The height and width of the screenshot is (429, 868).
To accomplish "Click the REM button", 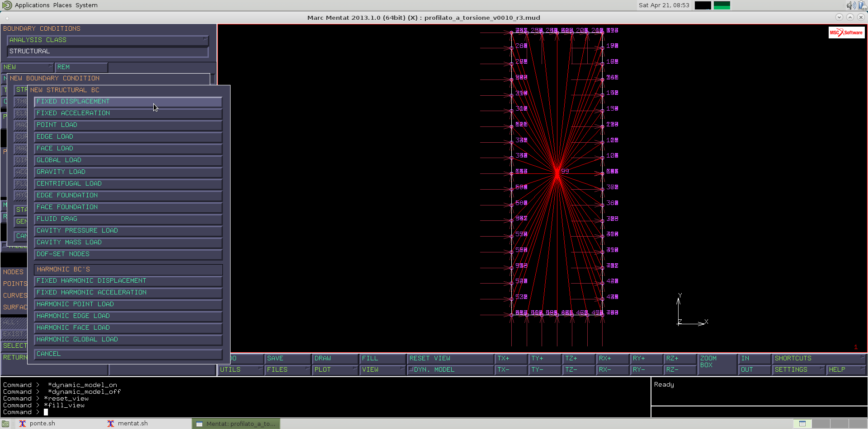I will [x=81, y=67].
